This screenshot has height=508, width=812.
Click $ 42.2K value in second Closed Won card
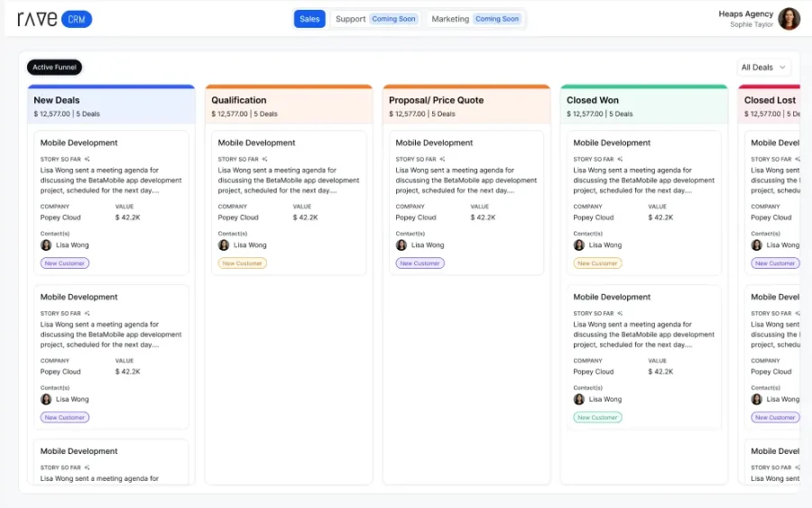click(660, 372)
